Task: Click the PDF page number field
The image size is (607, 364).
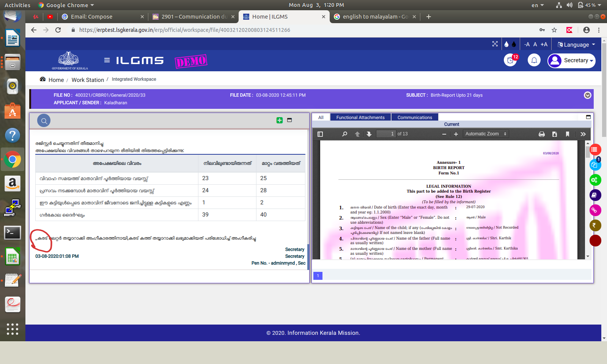Action: click(x=385, y=134)
